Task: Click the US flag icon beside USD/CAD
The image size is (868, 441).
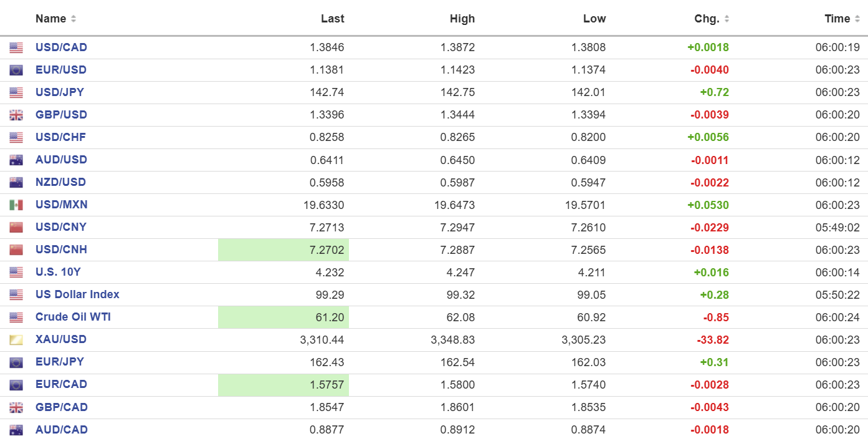Action: click(x=16, y=47)
